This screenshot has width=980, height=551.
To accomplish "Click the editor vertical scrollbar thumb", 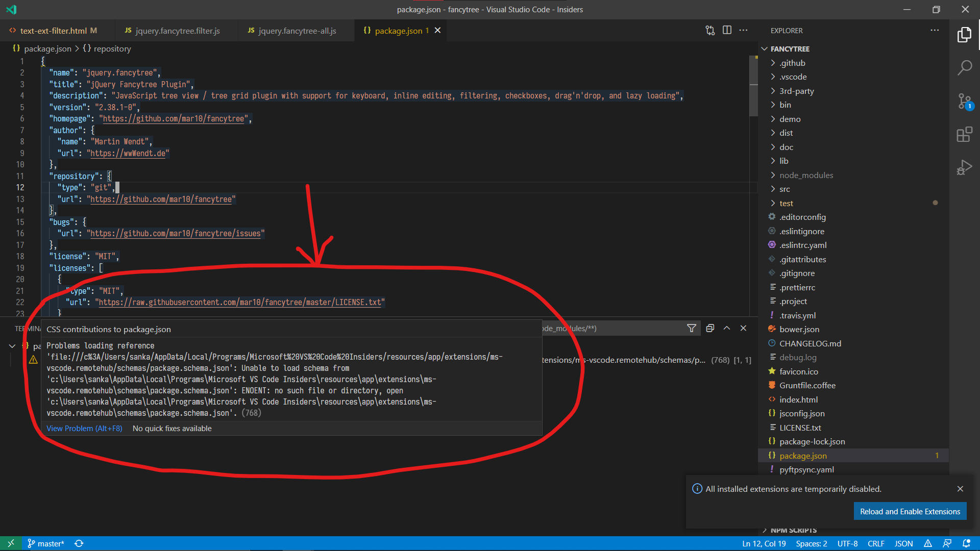I will pos(753,87).
